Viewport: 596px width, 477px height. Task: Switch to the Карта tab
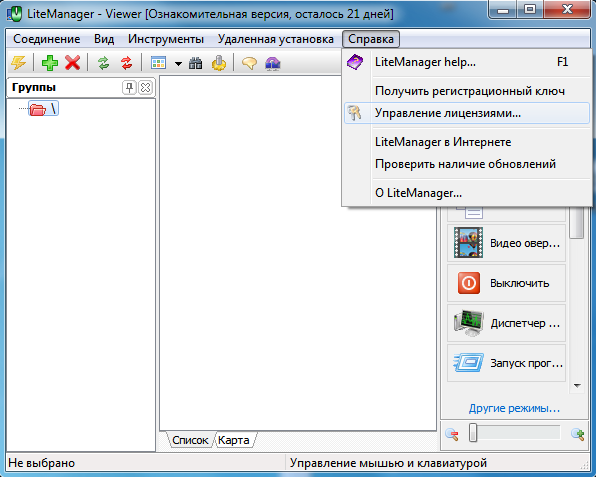[234, 440]
